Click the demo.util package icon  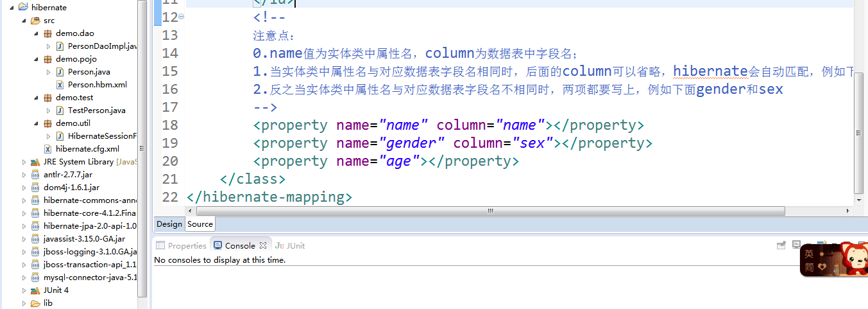tap(47, 123)
